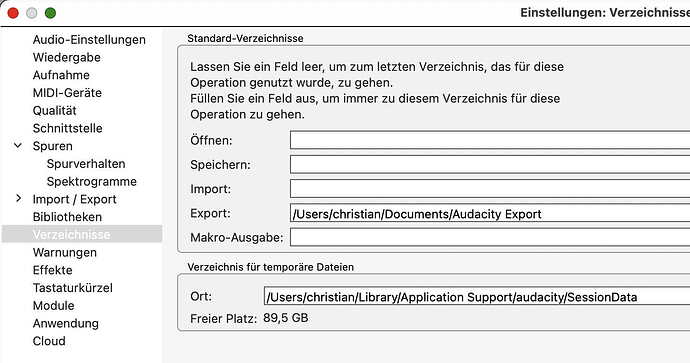Open Audio-Einstellungen preferences page
This screenshot has height=363, width=690.
point(89,40)
